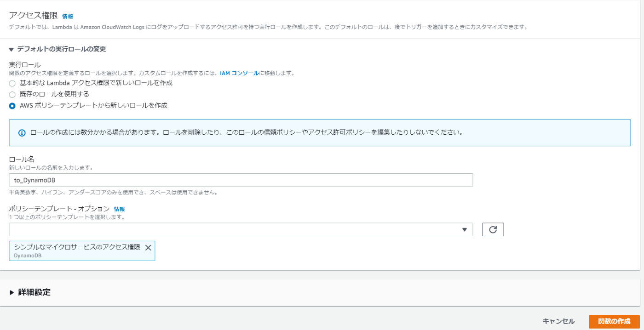
Task: Click the ロール名 label text
Action: pyautogui.click(x=22, y=159)
